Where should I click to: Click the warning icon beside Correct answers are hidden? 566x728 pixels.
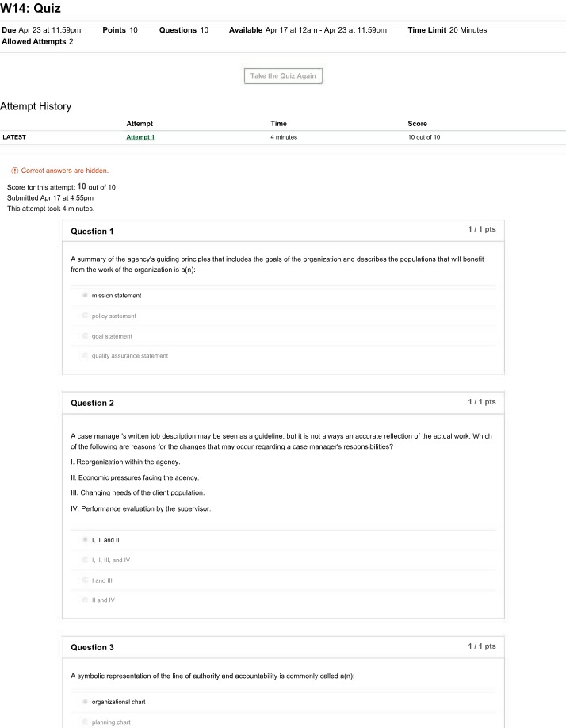coord(15,171)
